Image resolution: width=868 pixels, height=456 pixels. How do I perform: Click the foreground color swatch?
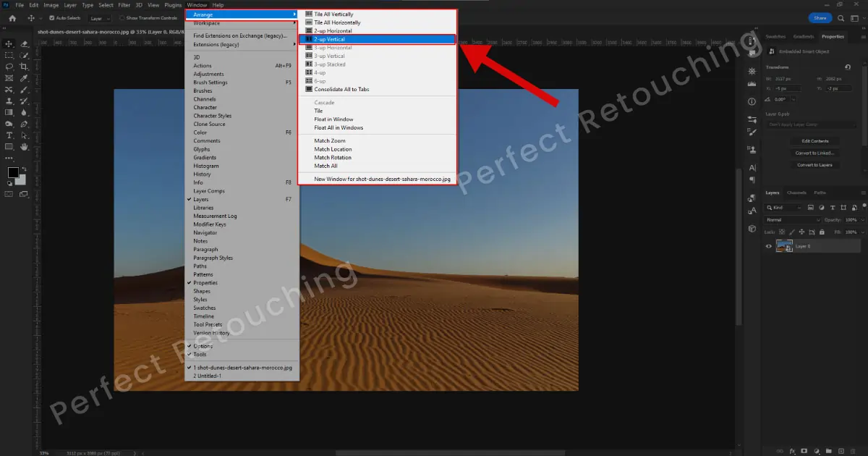13,172
